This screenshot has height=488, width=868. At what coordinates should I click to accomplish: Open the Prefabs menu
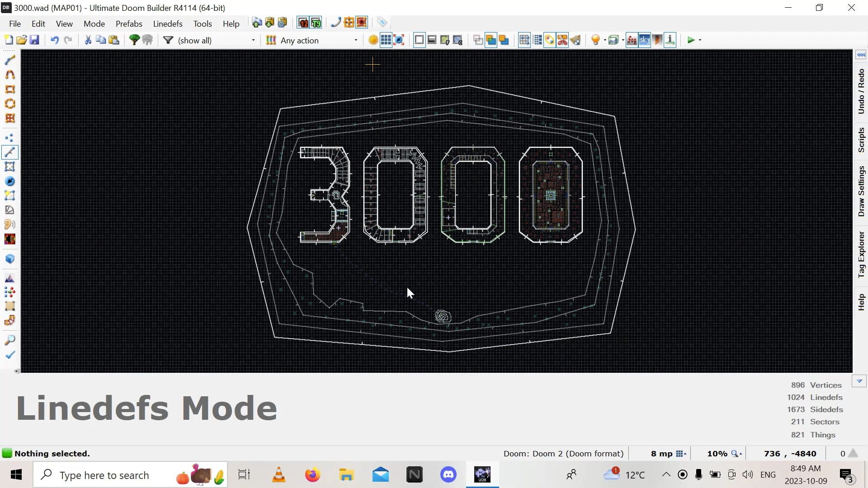(x=129, y=23)
